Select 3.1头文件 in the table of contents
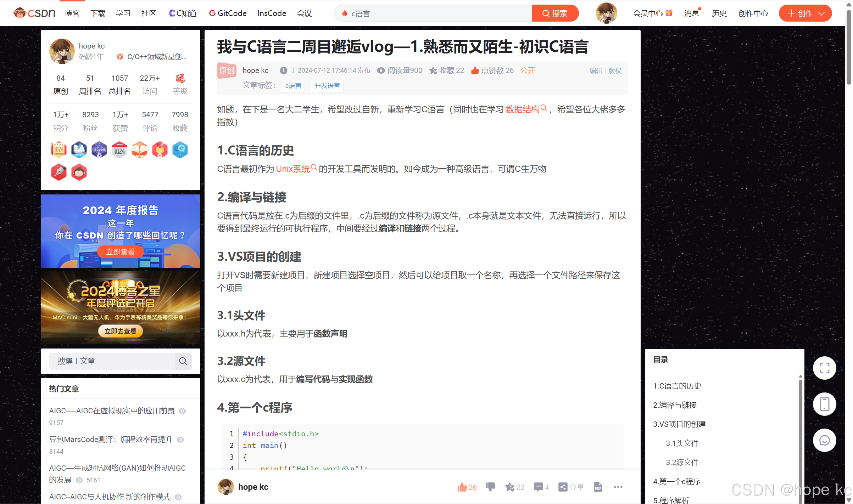This screenshot has height=504, width=853. [x=682, y=443]
